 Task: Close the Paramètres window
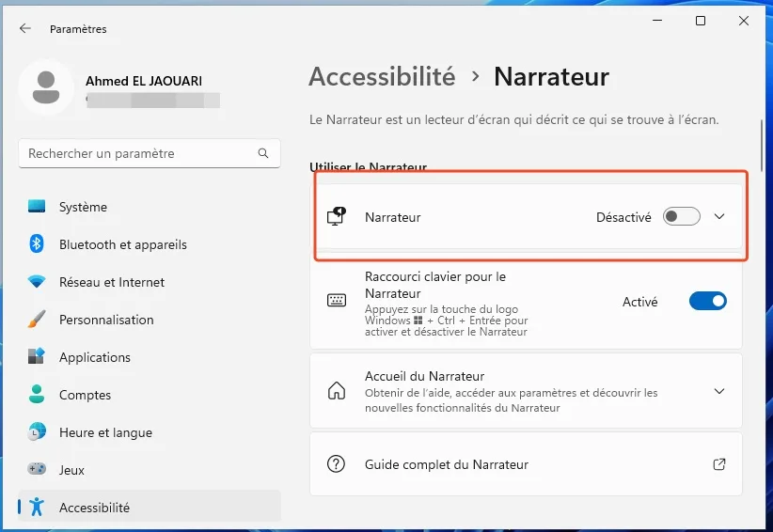[744, 21]
